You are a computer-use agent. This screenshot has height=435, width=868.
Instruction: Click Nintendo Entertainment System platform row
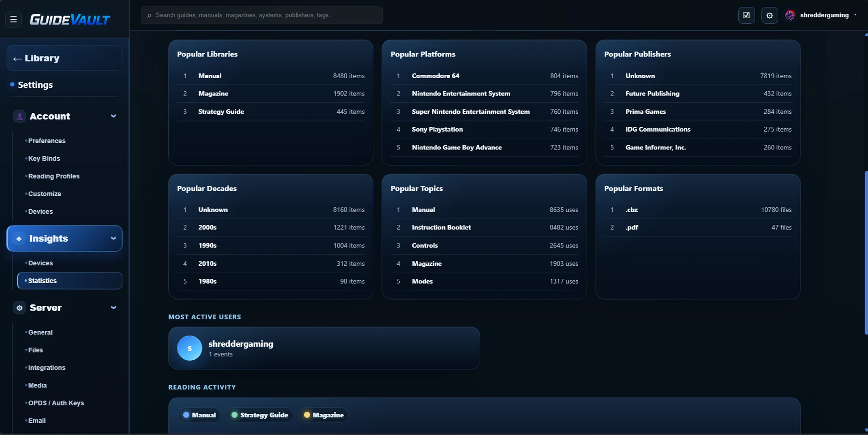484,94
